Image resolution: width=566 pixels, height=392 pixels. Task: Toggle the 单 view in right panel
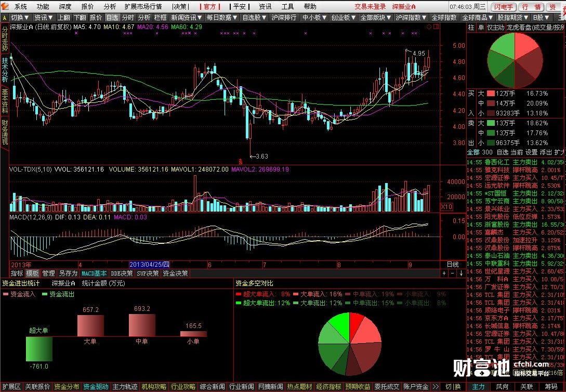pyautogui.click(x=481, y=28)
